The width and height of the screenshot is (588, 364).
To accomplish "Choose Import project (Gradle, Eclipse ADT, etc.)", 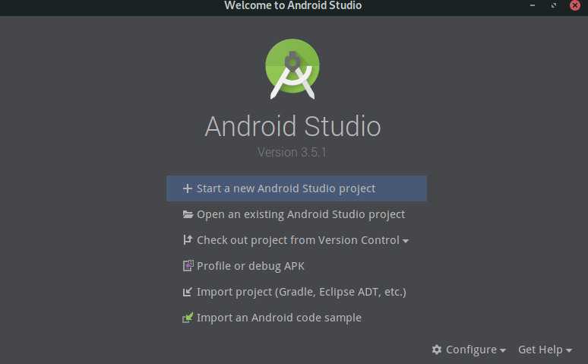I will [296, 292].
